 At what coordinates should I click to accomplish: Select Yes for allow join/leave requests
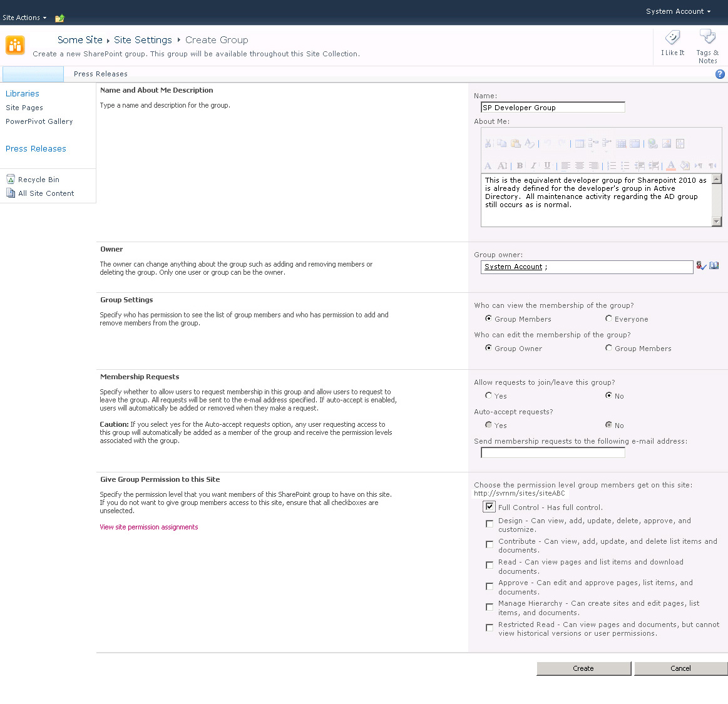coord(488,395)
